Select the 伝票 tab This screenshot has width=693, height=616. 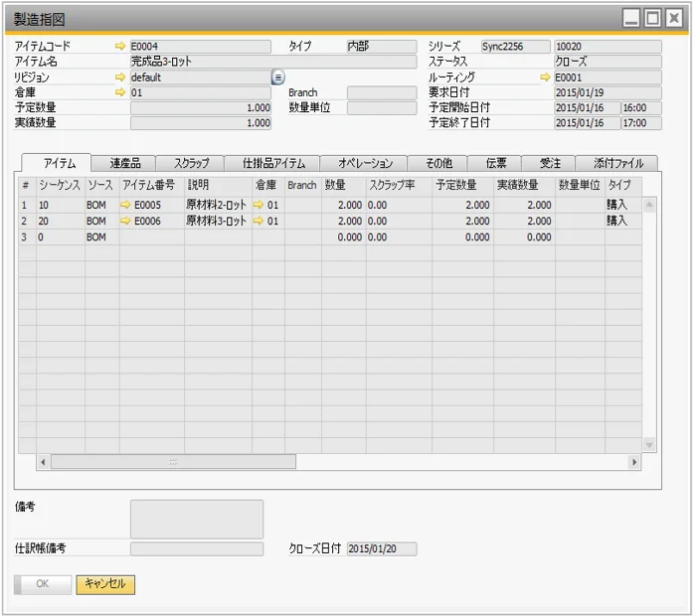point(495,163)
